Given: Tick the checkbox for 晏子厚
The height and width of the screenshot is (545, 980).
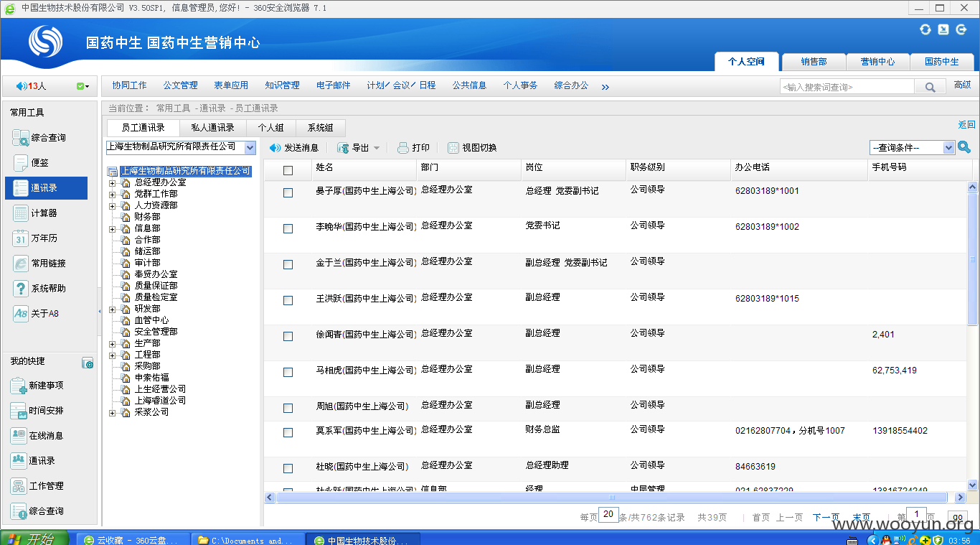Looking at the screenshot, I should point(288,192).
